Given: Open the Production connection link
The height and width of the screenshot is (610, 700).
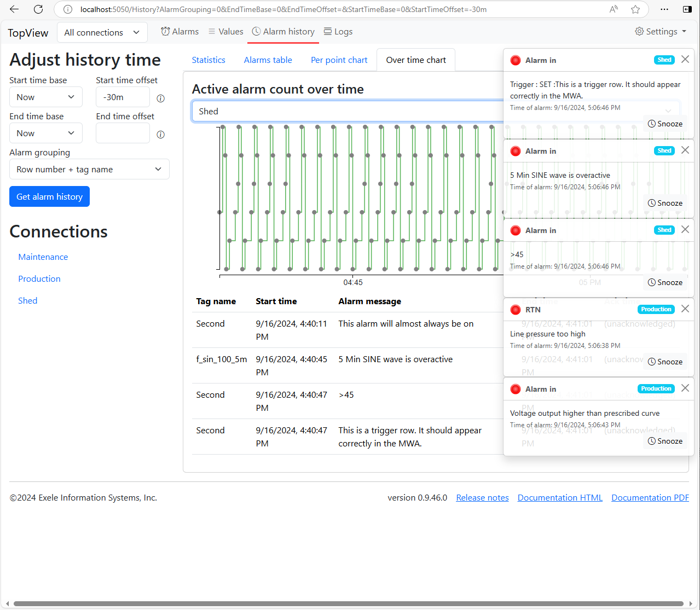Looking at the screenshot, I should click(39, 278).
